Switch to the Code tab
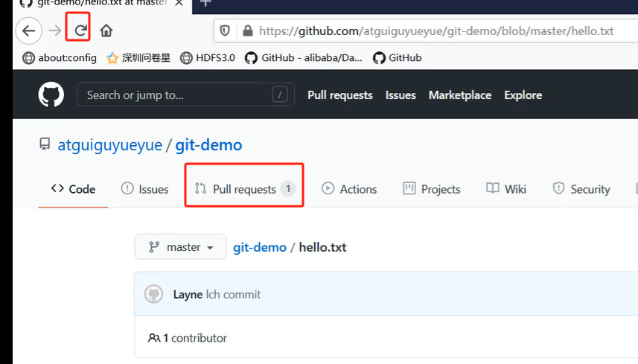Image resolution: width=638 pixels, height=364 pixels. point(73,189)
